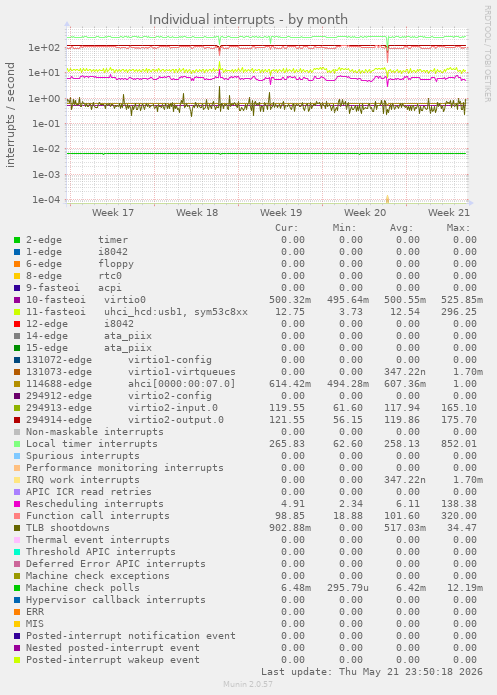Click the Munin 2.0.57 footer text

pyautogui.click(x=248, y=684)
